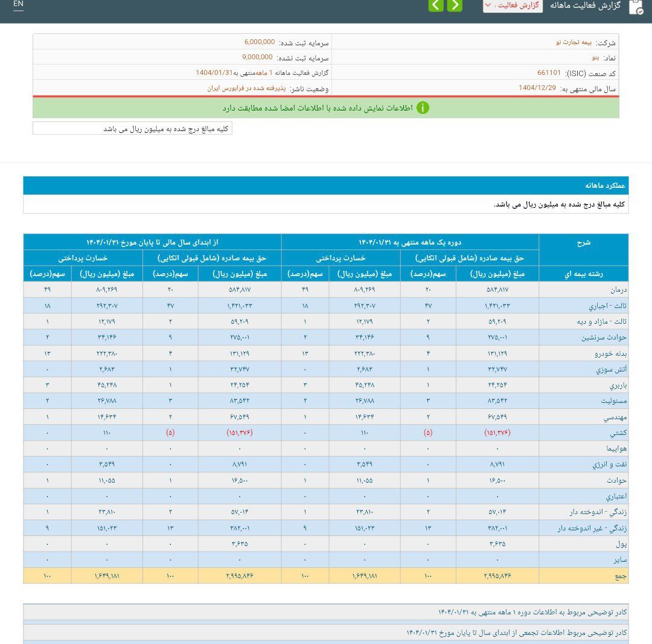Click the unregistered capital value 9,000,000

pos(257,57)
